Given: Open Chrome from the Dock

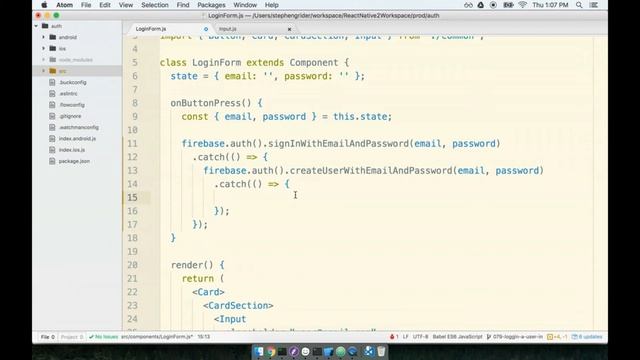Looking at the screenshot, I should (x=271, y=351).
